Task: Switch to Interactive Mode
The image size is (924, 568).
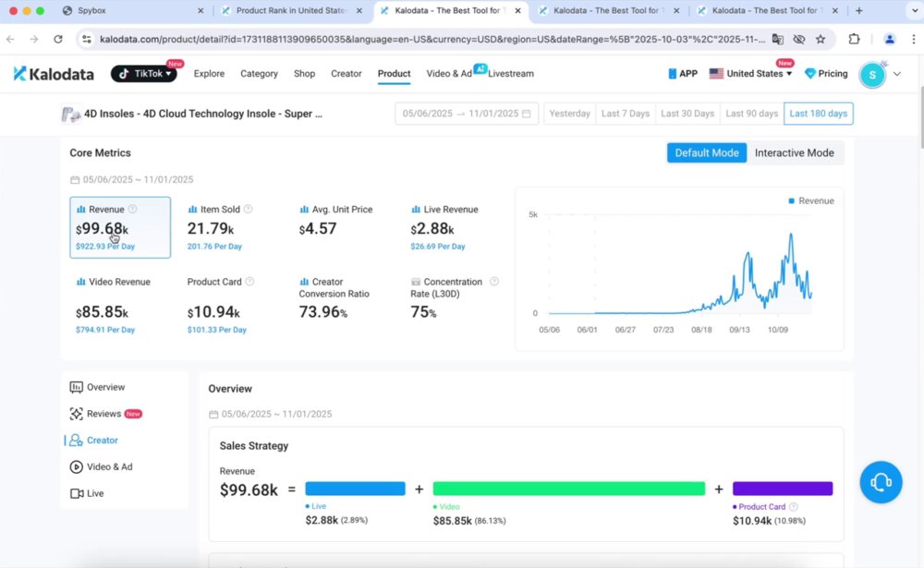Action: click(794, 153)
